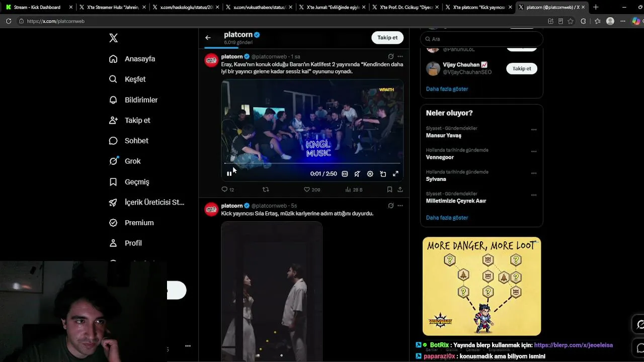644x362 pixels.
Task: Show more trends under Milletimizle Çeyrek Asır
Action: pos(447,218)
